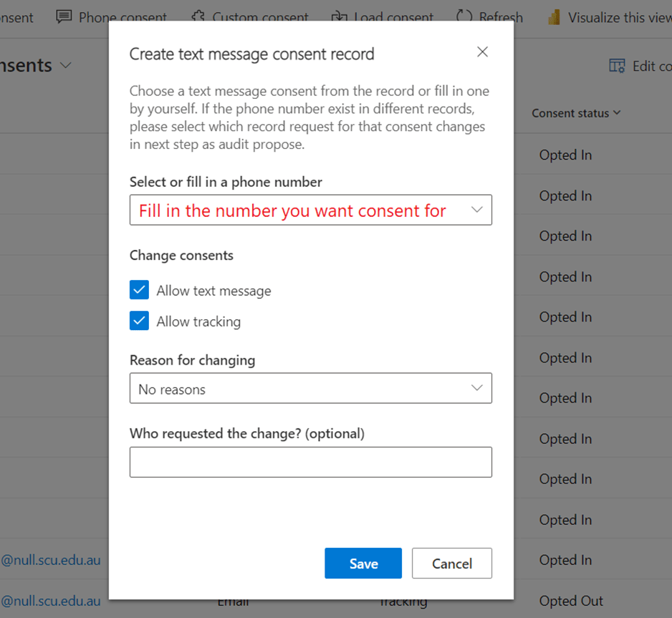672x618 pixels.
Task: Cancel the consent record dialog
Action: (451, 564)
